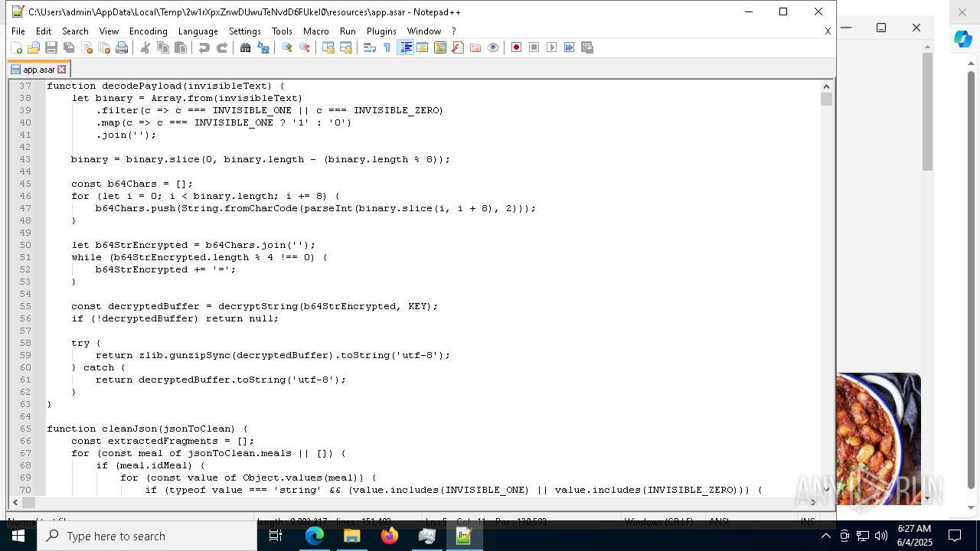Click the Save All toolbar icon

pyautogui.click(x=69, y=47)
